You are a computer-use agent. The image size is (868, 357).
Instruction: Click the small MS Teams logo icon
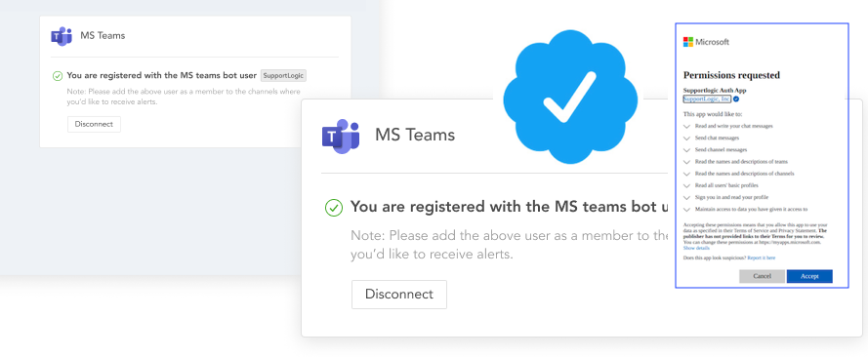[62, 36]
